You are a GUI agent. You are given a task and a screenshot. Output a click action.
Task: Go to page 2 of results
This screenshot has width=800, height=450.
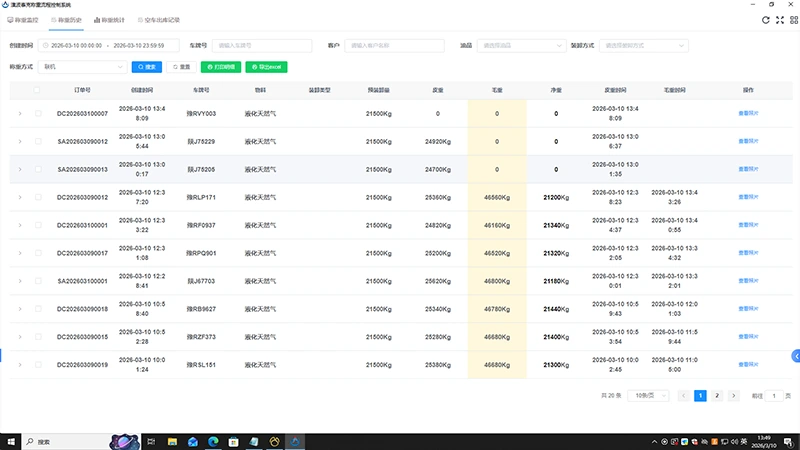[x=717, y=396]
